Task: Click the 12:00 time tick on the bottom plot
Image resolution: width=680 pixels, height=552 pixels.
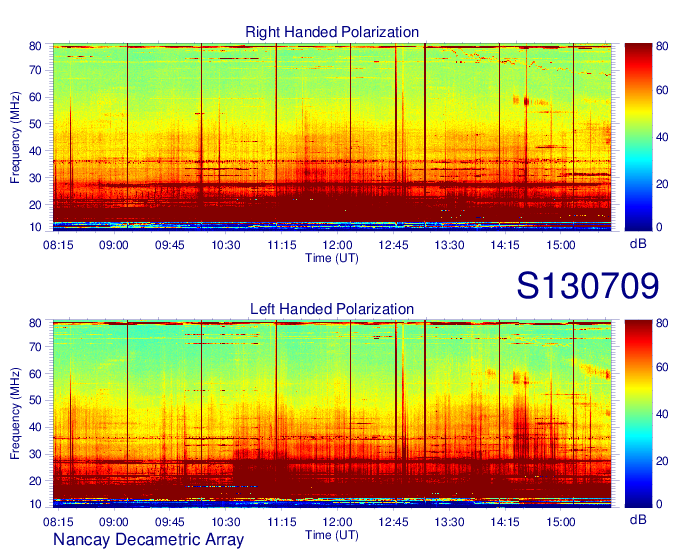Action: point(337,522)
